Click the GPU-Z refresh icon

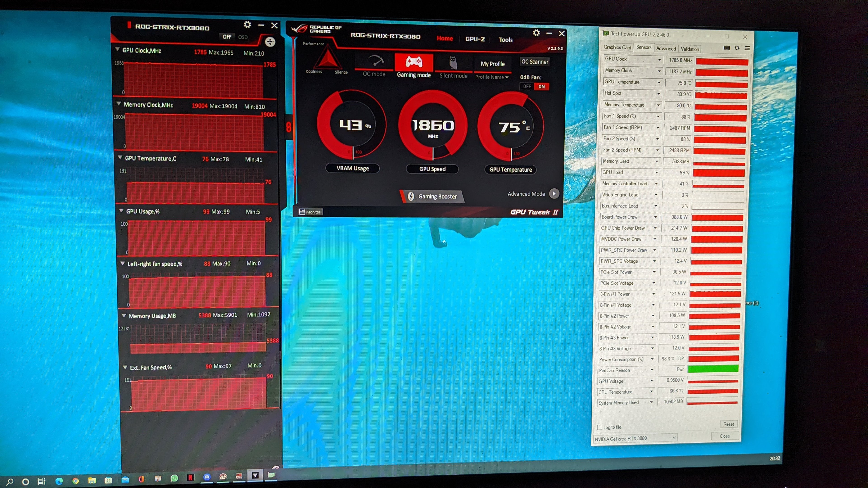coord(737,48)
